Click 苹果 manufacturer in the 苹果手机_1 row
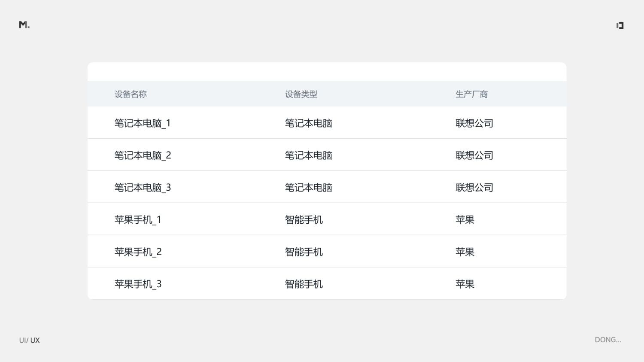 pos(465,220)
